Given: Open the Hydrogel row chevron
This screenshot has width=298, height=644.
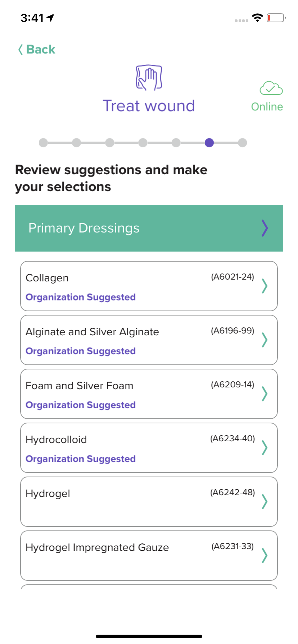Looking at the screenshot, I should point(265,502).
